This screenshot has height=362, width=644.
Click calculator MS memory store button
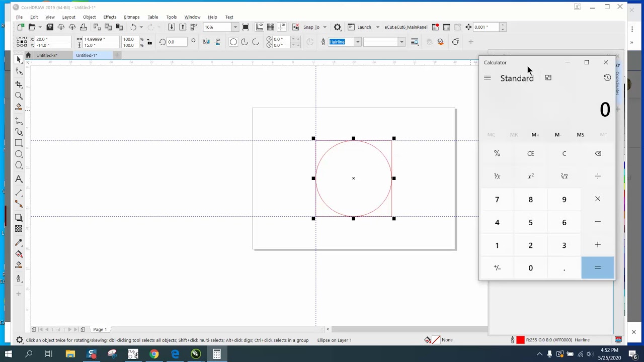tap(580, 135)
